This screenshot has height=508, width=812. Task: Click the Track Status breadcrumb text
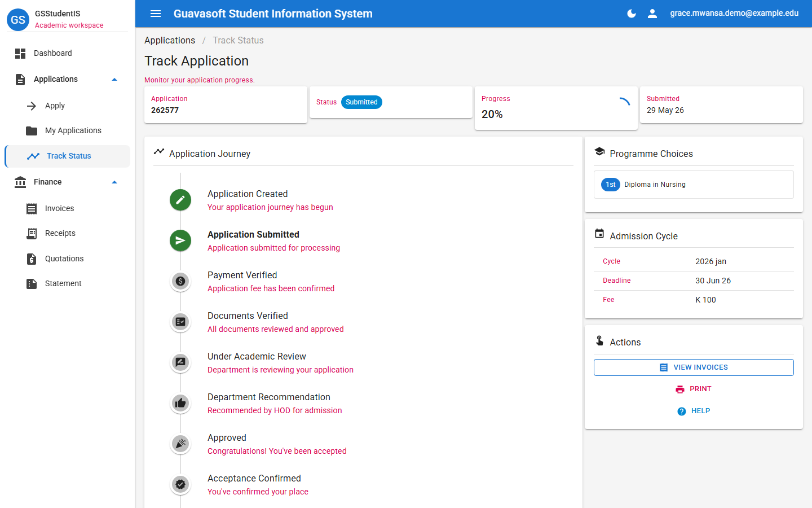tap(238, 41)
